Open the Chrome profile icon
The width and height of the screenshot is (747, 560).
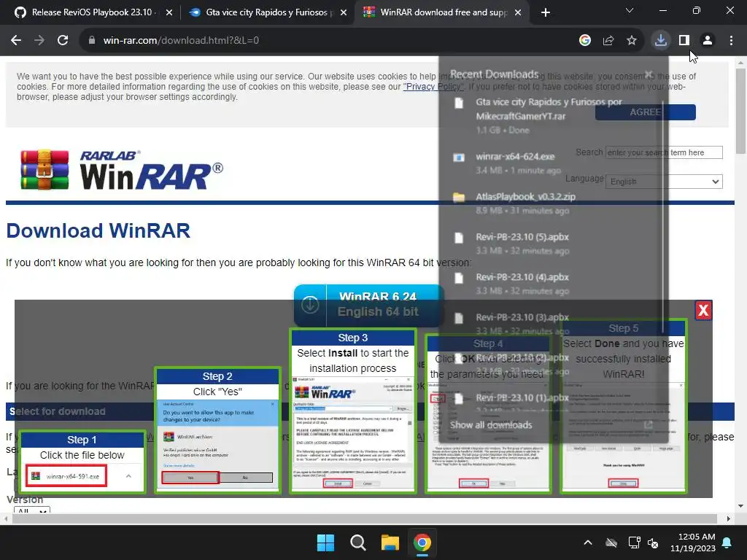[708, 41]
